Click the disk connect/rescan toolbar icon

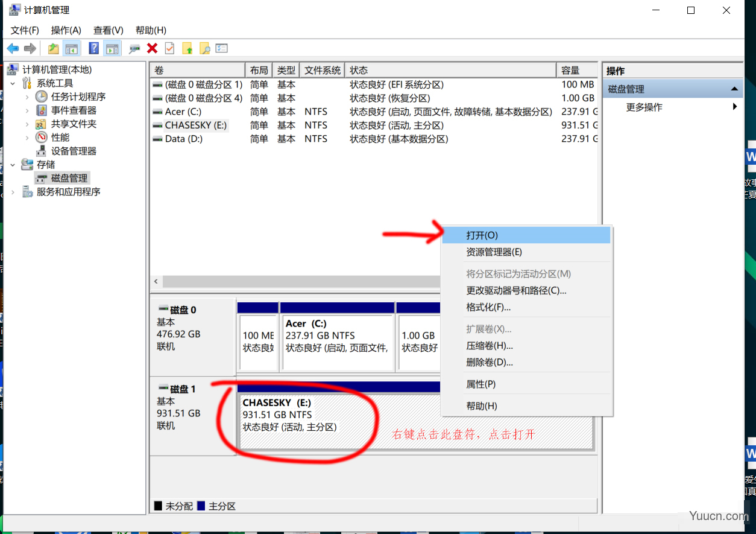[134, 48]
